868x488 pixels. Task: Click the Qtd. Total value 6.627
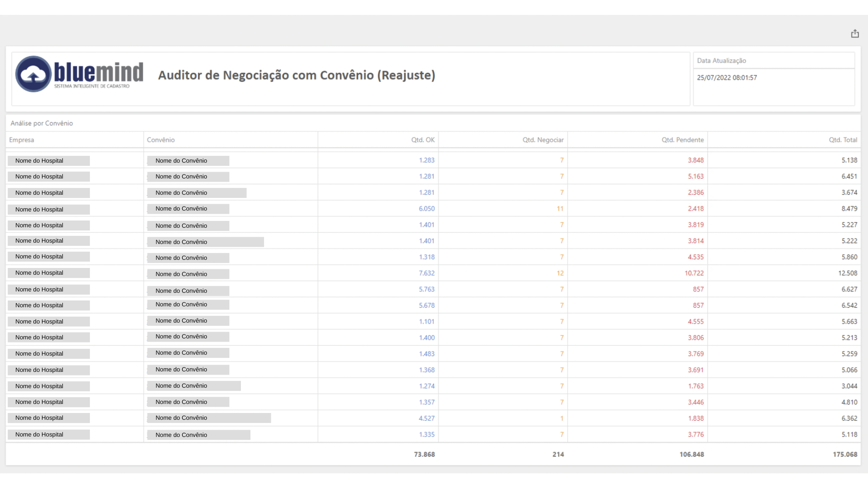(x=849, y=290)
